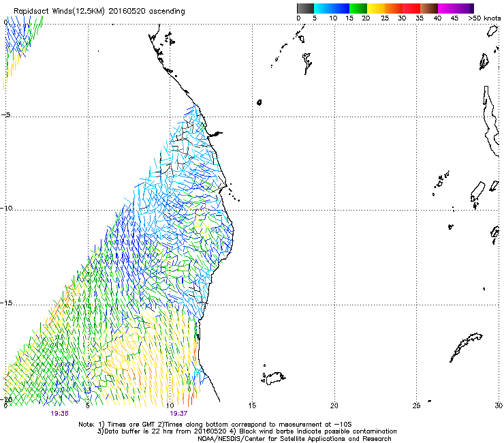504x443 pixels.
Task: Click the '>50 knots' legend label
Action: point(484,18)
